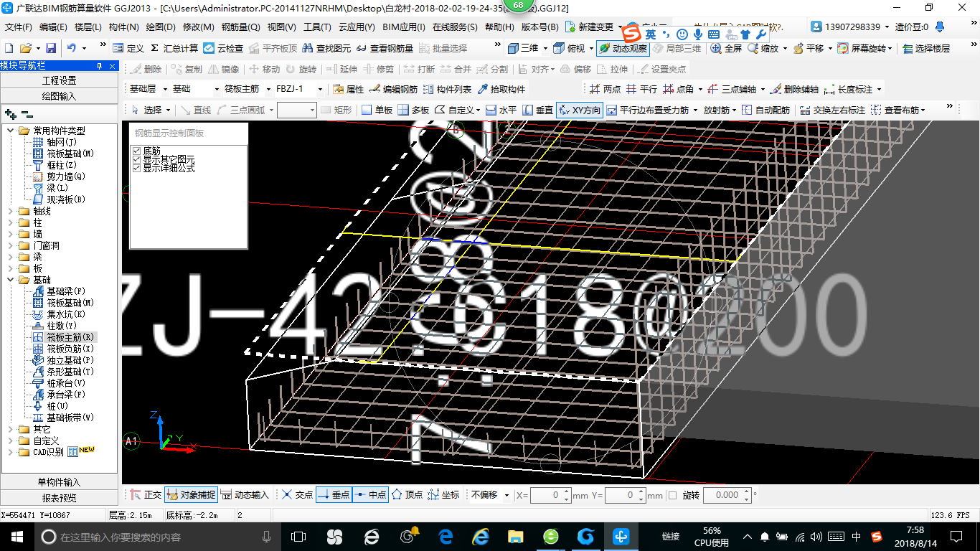The image size is (980, 551).
Task: Open Internet Explorer from the taskbar
Action: point(480,536)
